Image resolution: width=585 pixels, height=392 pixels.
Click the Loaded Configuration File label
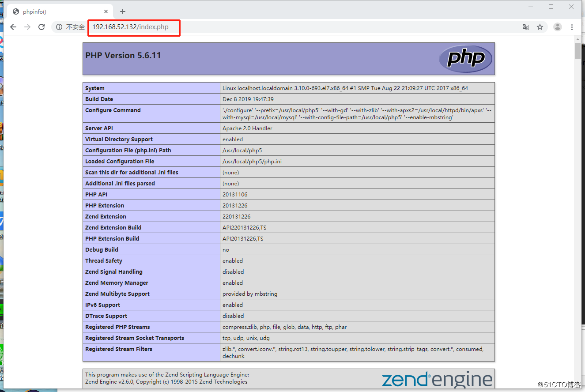[x=120, y=162]
